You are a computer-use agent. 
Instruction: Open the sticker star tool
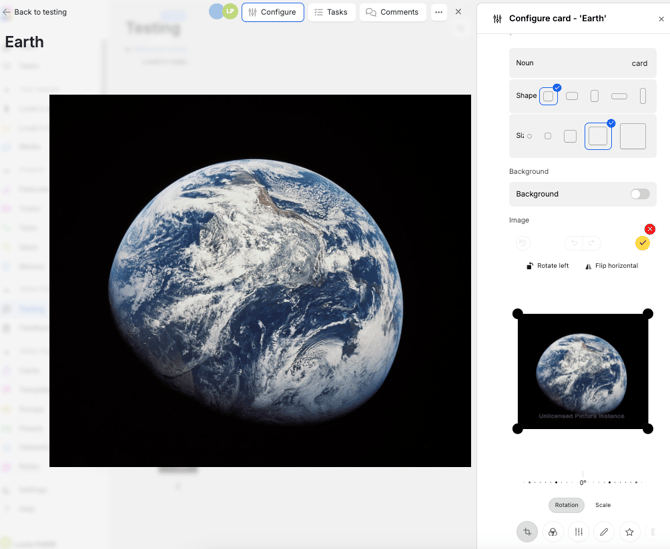630,532
